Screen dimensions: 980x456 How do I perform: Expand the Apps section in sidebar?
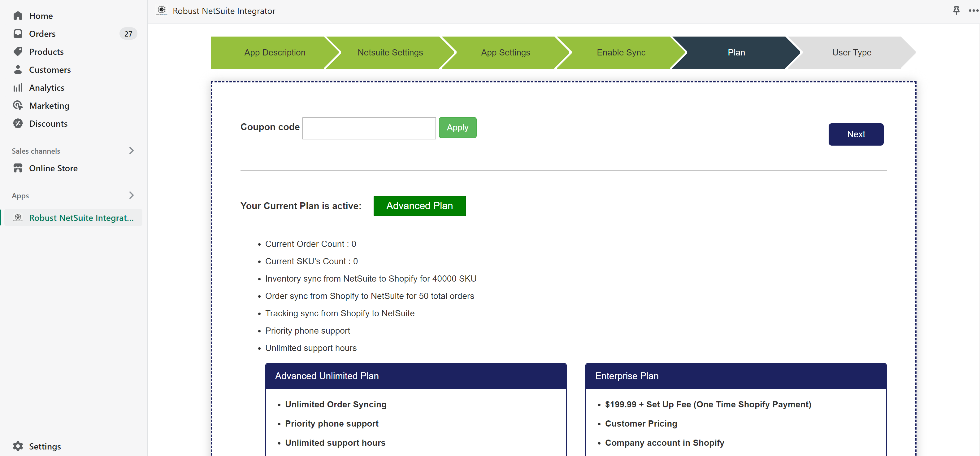tap(131, 195)
